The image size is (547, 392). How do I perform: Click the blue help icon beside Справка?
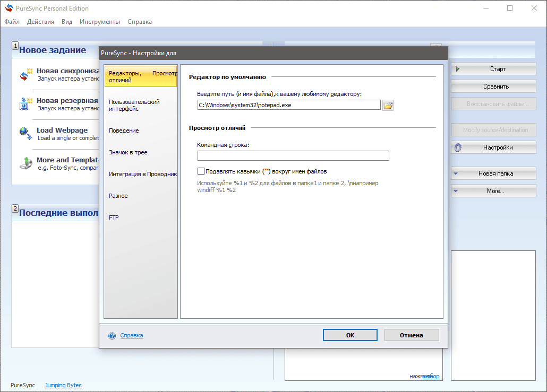(x=112, y=336)
